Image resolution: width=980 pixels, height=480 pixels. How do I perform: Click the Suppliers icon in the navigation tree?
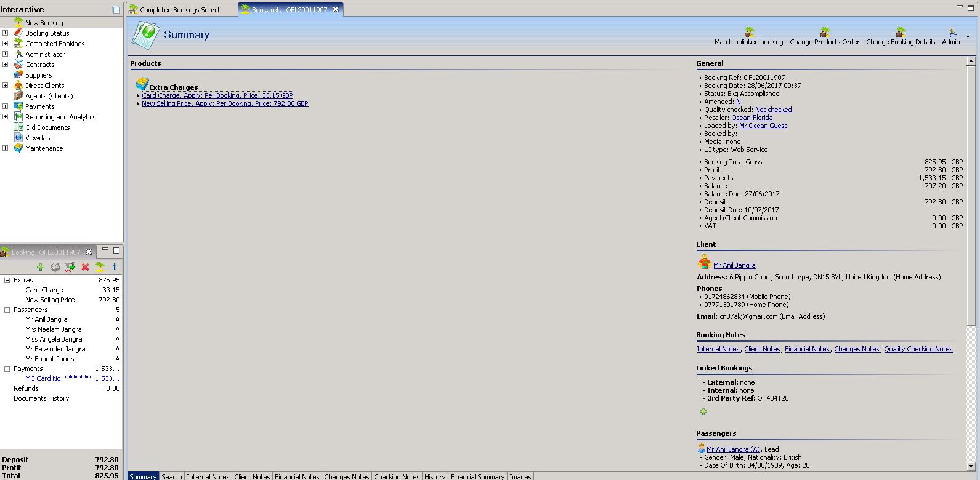click(x=18, y=75)
